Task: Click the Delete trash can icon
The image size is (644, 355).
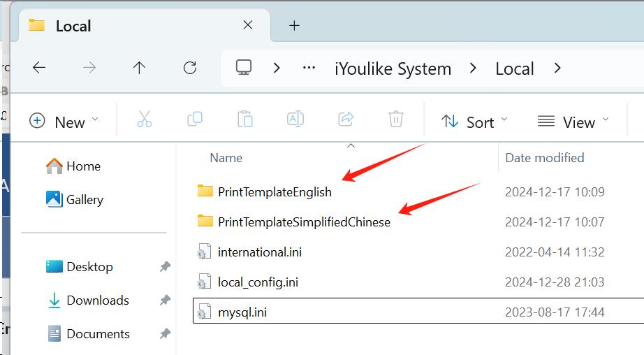Action: (396, 120)
